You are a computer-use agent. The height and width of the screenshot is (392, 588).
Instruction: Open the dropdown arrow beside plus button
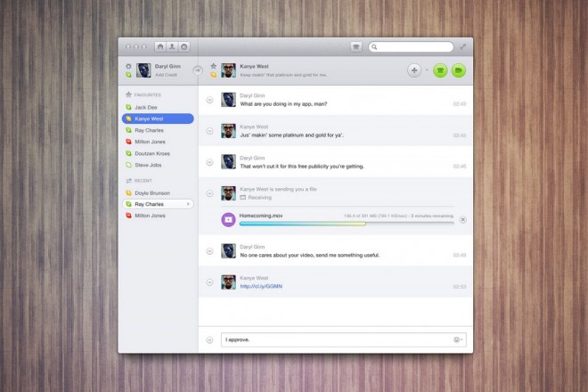427,69
